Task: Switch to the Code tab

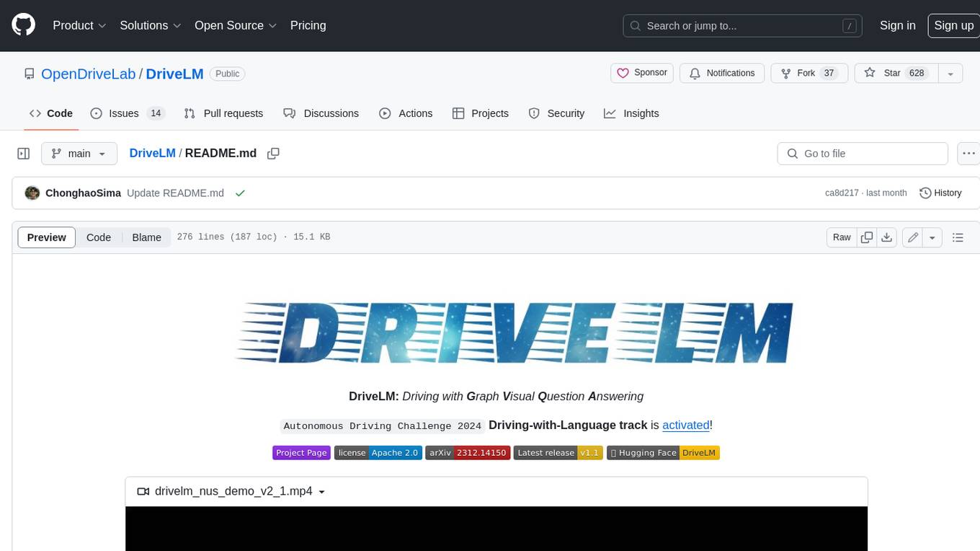Action: [x=50, y=113]
